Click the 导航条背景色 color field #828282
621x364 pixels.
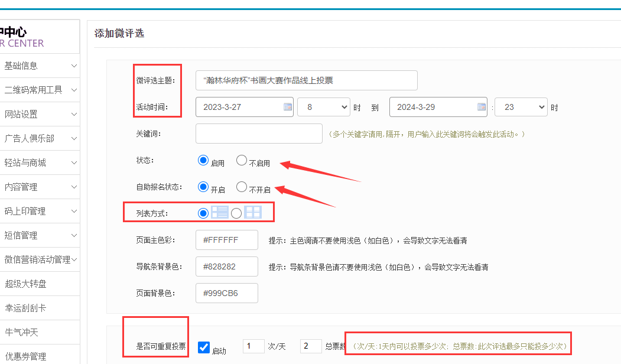tap(227, 266)
